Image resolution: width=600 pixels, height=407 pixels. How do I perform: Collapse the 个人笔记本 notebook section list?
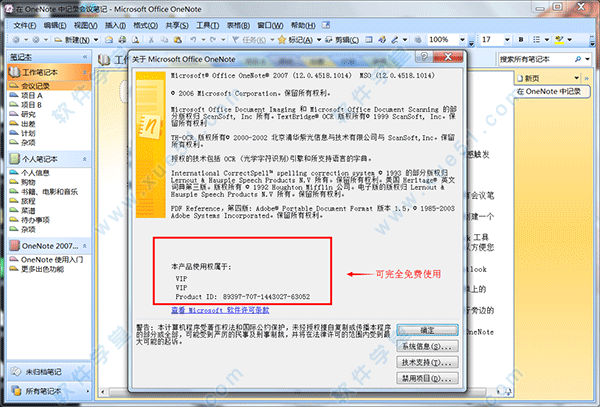click(x=85, y=159)
